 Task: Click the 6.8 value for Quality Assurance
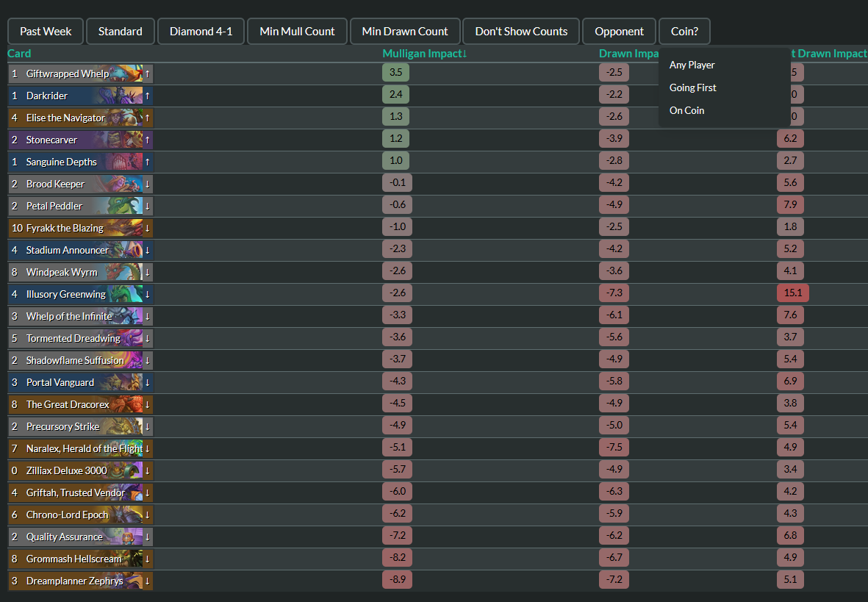(790, 536)
